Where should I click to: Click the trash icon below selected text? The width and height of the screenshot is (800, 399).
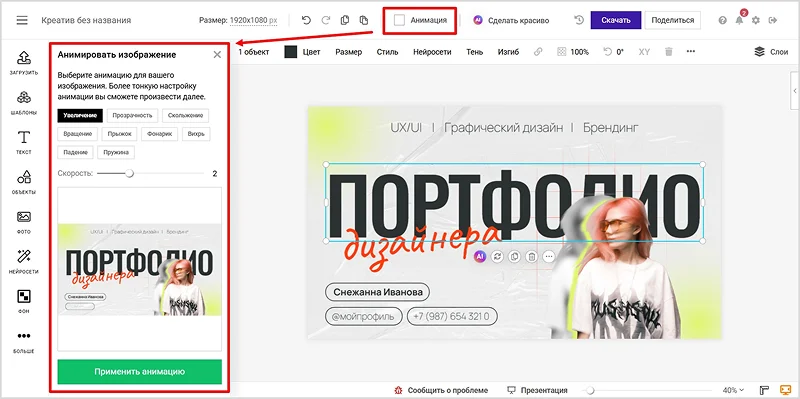pos(531,257)
